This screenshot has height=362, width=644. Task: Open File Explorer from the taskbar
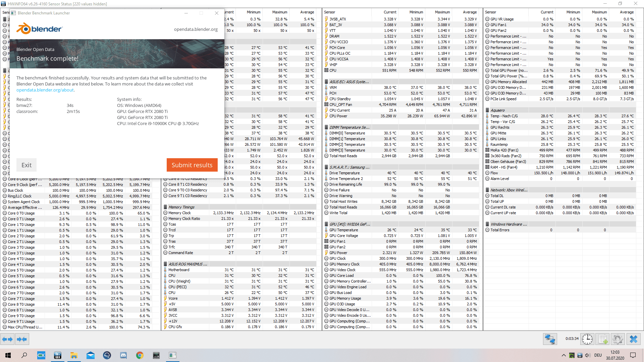tap(74, 355)
